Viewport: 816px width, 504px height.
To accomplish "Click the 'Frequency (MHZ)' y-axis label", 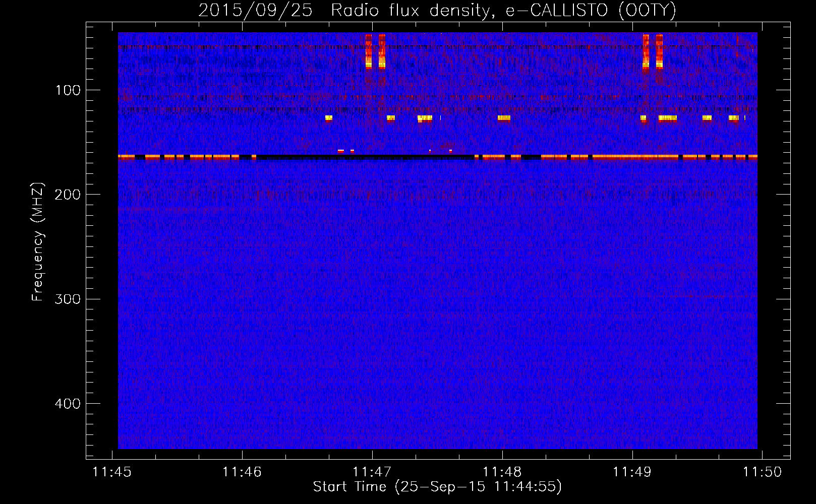I will pos(38,242).
